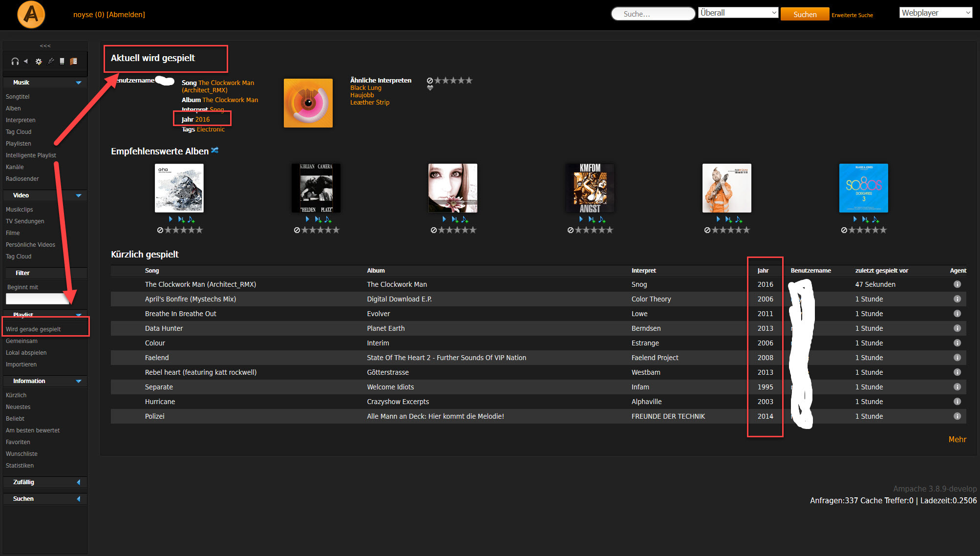
Task: Open preferences via gear icon in sidebar
Action: 39,62
